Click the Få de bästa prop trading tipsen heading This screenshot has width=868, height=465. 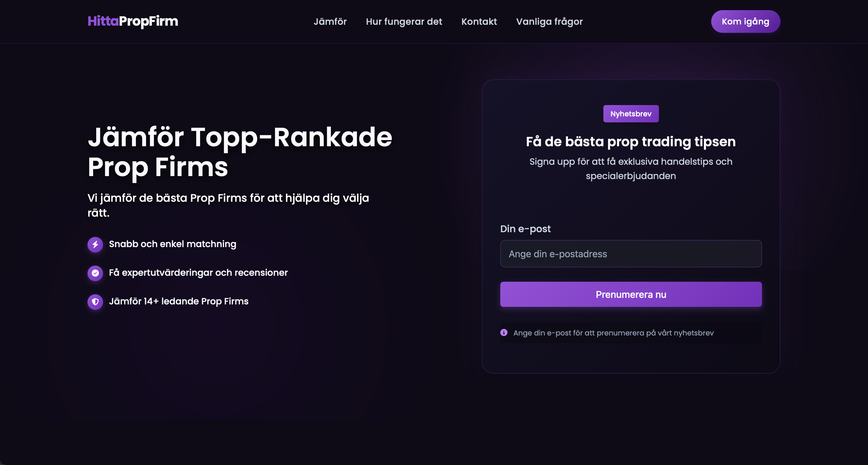(631, 142)
